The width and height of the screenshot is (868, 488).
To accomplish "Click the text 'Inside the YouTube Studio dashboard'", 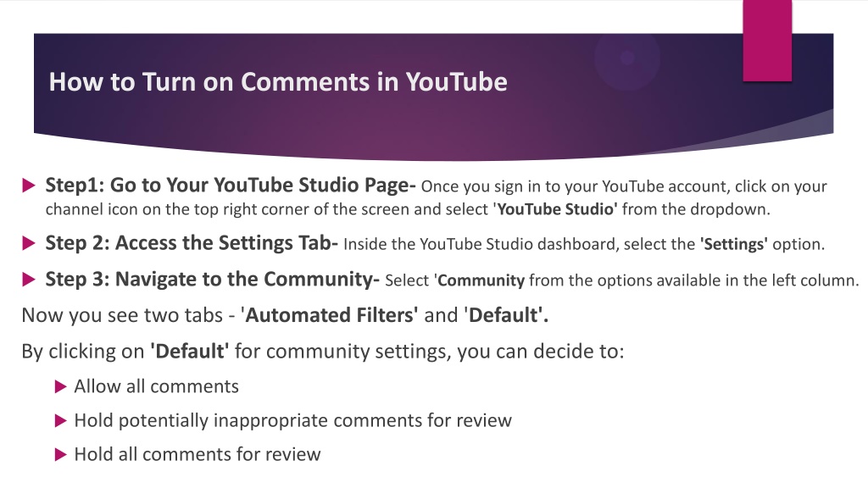I will pos(480,245).
